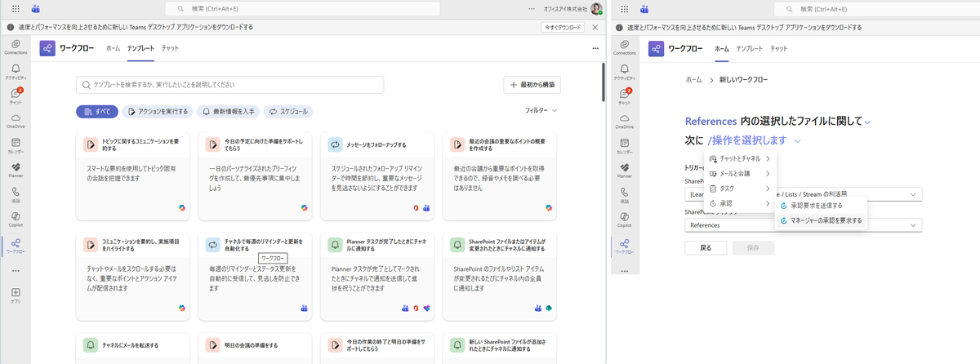Open チャット icon in the right window's sidebar
The height and width of the screenshot is (364, 980).
(x=624, y=95)
